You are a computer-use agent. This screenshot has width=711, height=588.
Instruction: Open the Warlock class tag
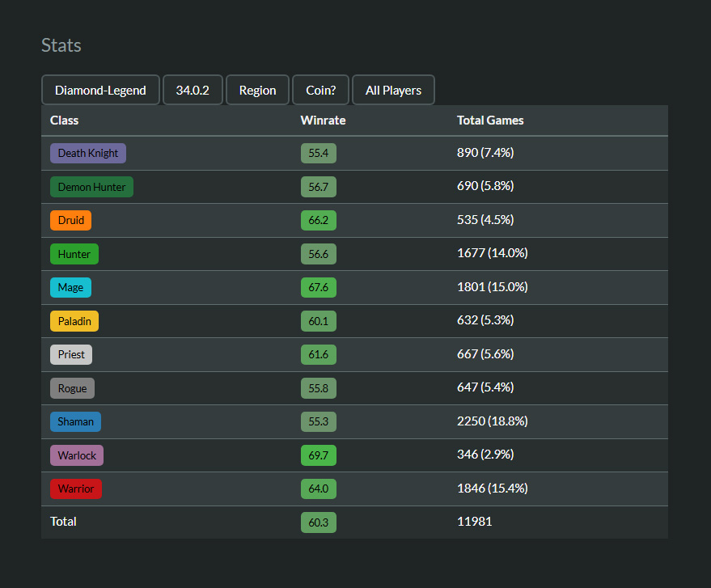tap(77, 455)
